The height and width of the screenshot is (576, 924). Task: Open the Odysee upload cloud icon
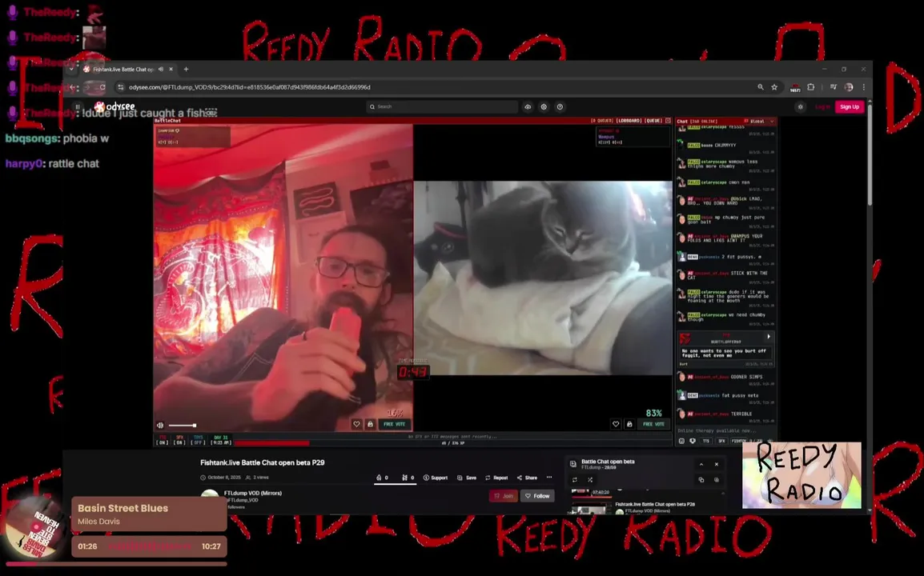point(528,106)
